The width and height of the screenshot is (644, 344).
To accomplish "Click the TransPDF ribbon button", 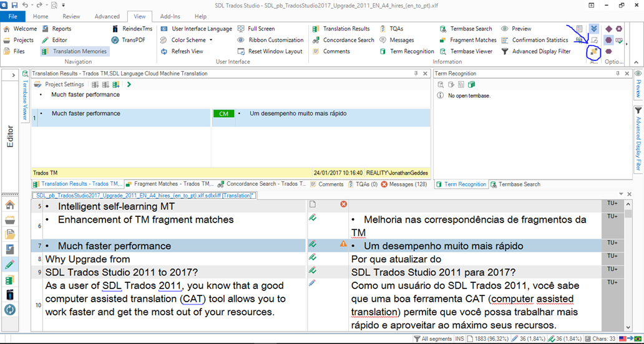I will pyautogui.click(x=129, y=40).
